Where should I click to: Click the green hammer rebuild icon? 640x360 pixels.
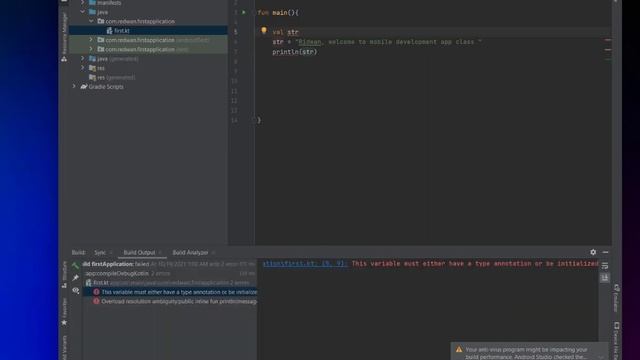click(76, 266)
